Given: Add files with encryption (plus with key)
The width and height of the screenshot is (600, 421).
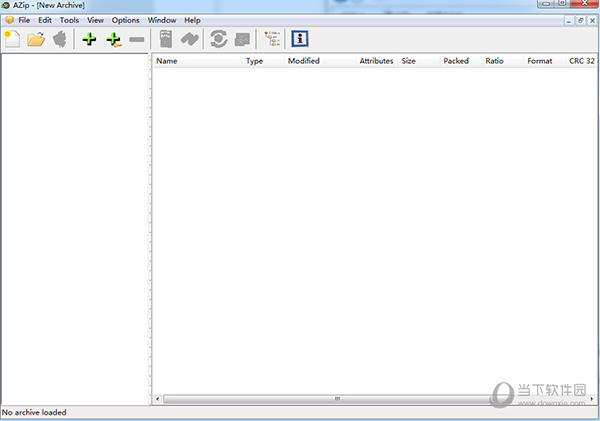Looking at the screenshot, I should pos(114,39).
